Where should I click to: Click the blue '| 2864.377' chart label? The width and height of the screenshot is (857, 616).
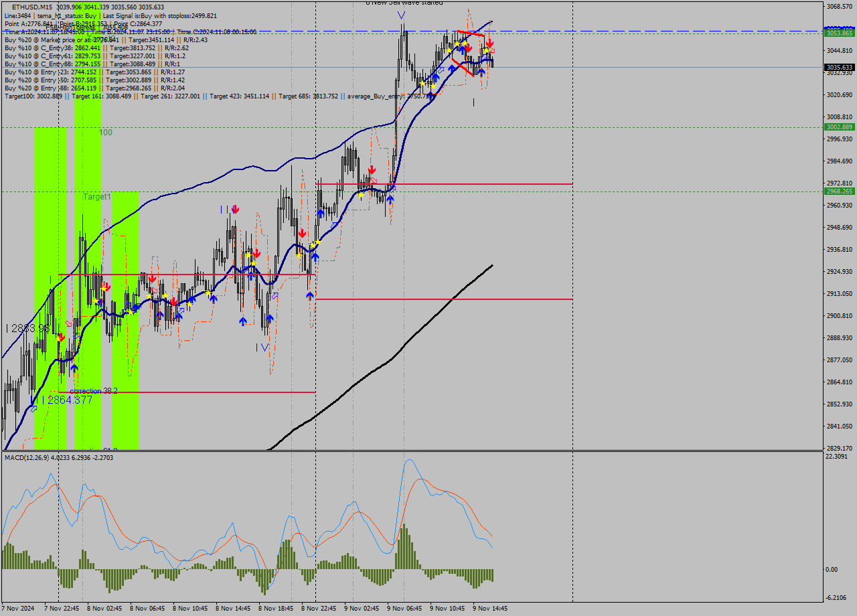[x=67, y=400]
